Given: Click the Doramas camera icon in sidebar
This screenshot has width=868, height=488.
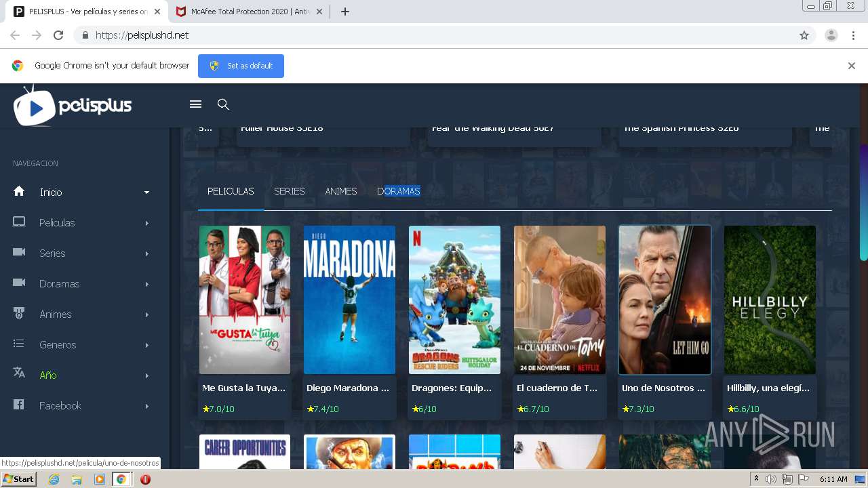Looking at the screenshot, I should point(19,283).
